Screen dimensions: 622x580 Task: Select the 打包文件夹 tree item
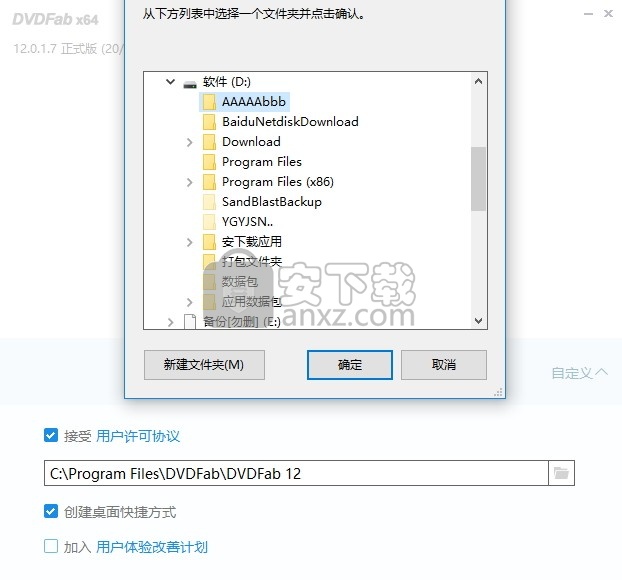(251, 261)
